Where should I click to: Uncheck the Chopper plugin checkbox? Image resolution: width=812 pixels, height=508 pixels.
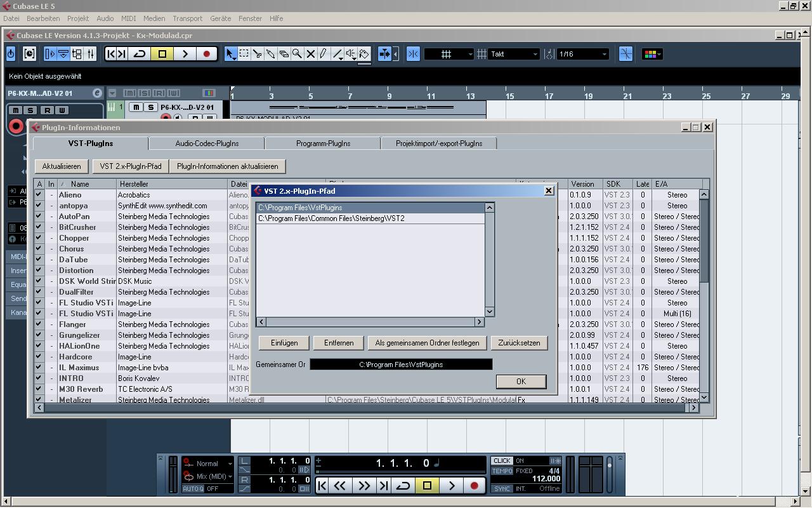pyautogui.click(x=39, y=238)
